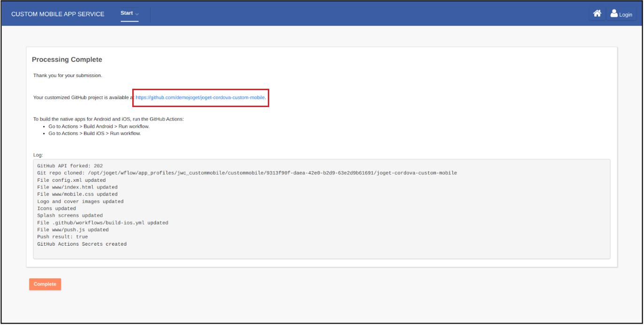This screenshot has width=644, height=325.
Task: Click the Login user button
Action: click(x=621, y=14)
